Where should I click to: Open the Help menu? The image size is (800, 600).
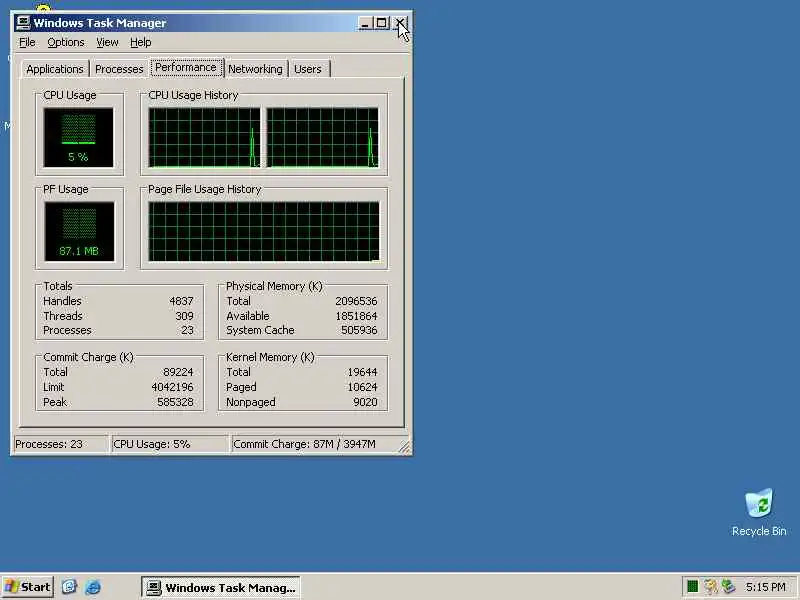(140, 42)
